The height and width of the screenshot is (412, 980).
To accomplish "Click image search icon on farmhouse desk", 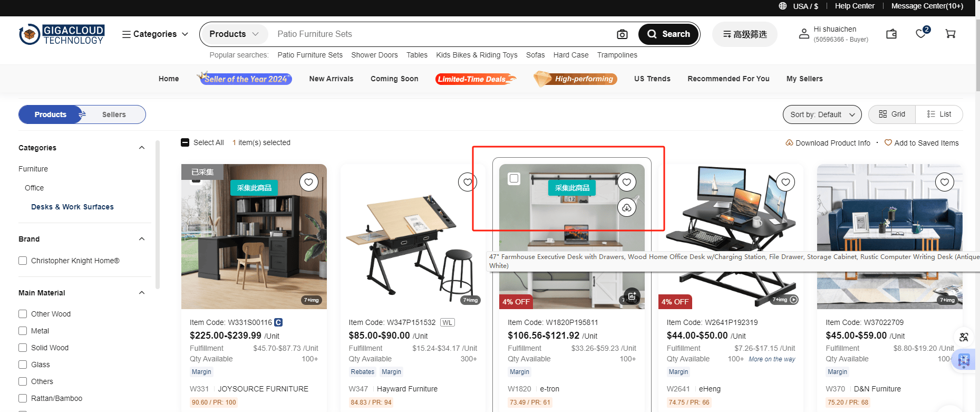I will (x=632, y=295).
